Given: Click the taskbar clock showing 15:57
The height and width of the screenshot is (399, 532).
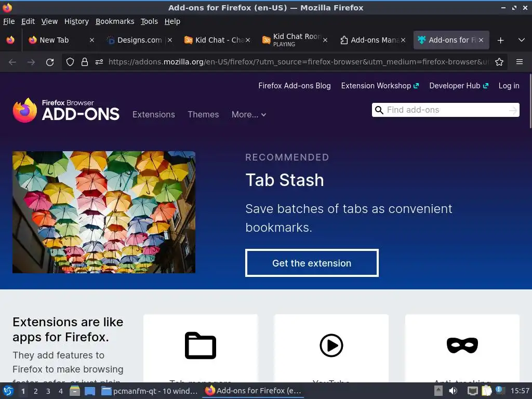Looking at the screenshot, I should tap(520, 391).
